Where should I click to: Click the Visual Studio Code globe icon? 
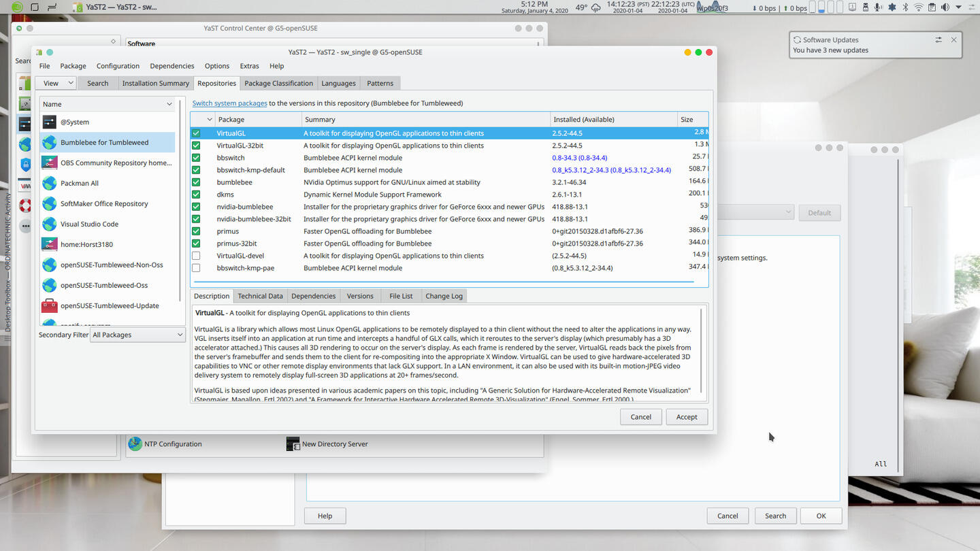pos(49,224)
